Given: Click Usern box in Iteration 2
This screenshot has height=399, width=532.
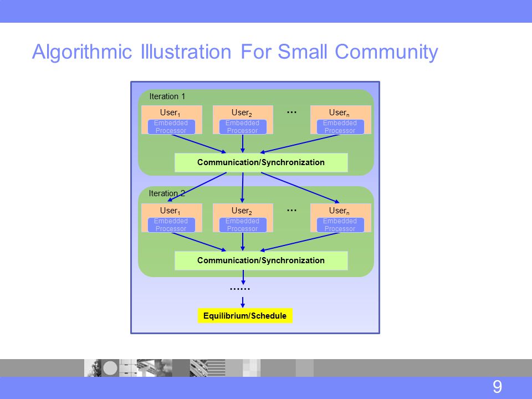Looking at the screenshot, I should tap(341, 218).
